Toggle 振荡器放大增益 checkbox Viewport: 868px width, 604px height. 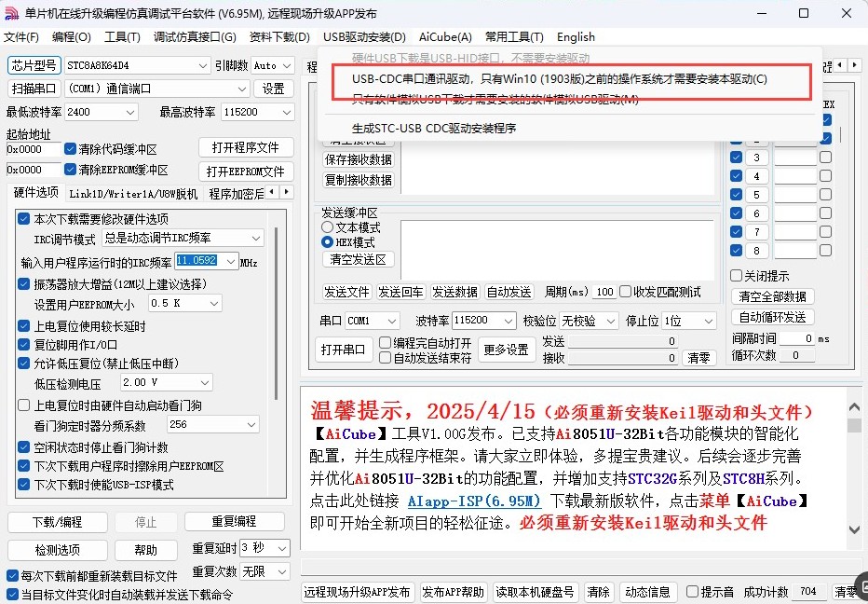coord(23,284)
